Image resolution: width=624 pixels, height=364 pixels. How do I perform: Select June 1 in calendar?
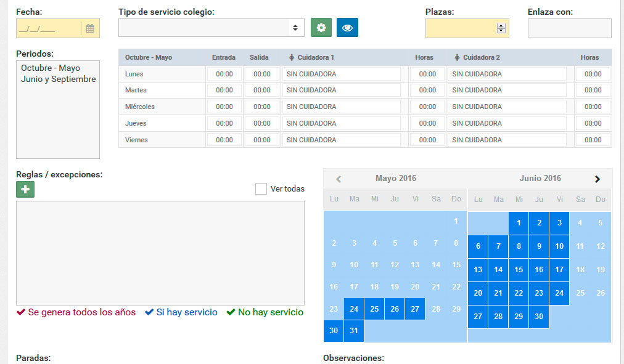pyautogui.click(x=519, y=223)
